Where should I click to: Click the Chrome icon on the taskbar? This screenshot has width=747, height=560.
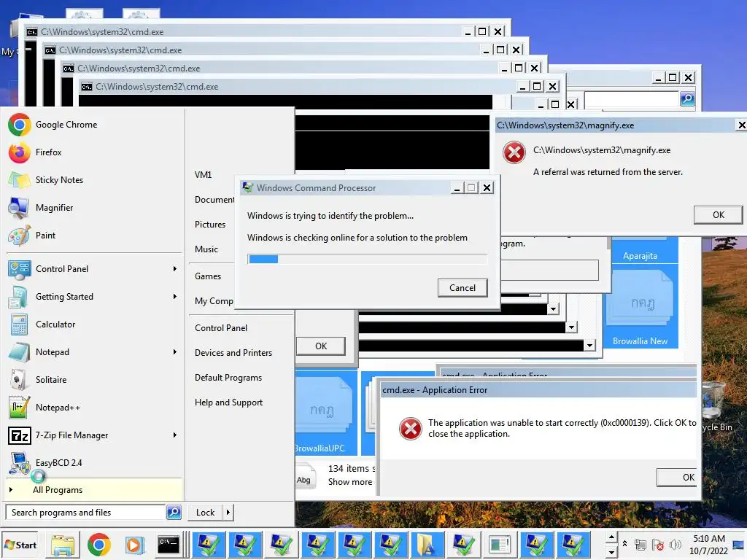coord(99,545)
